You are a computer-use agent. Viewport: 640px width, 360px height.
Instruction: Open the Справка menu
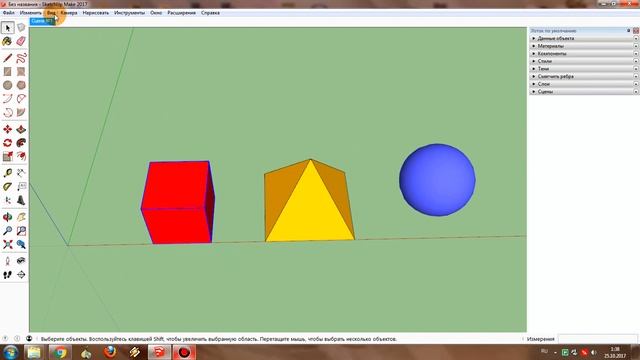[210, 13]
